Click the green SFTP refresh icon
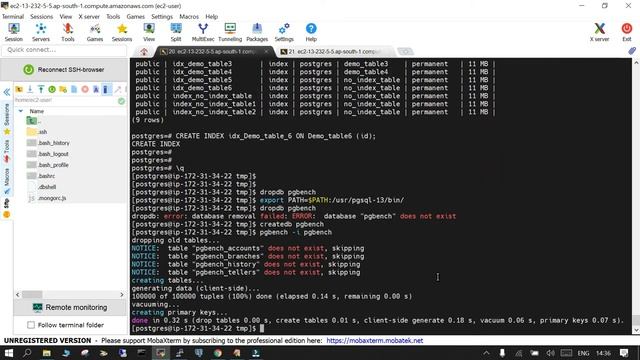 pos(52,89)
